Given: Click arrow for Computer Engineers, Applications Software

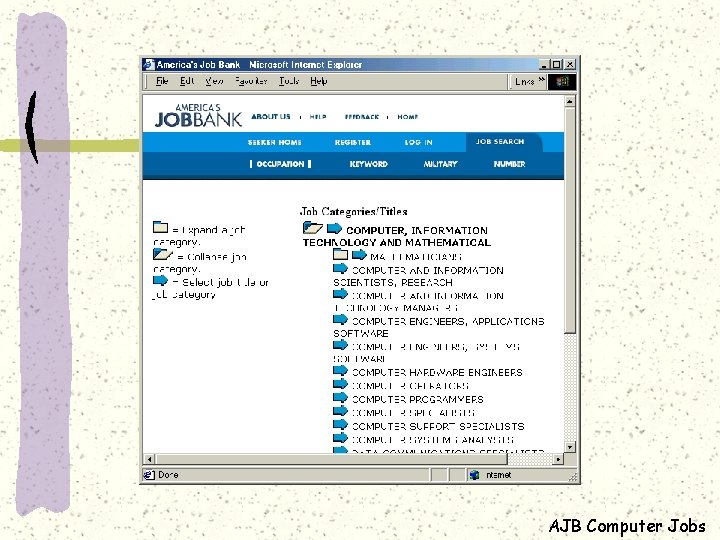Looking at the screenshot, I should (x=340, y=319).
